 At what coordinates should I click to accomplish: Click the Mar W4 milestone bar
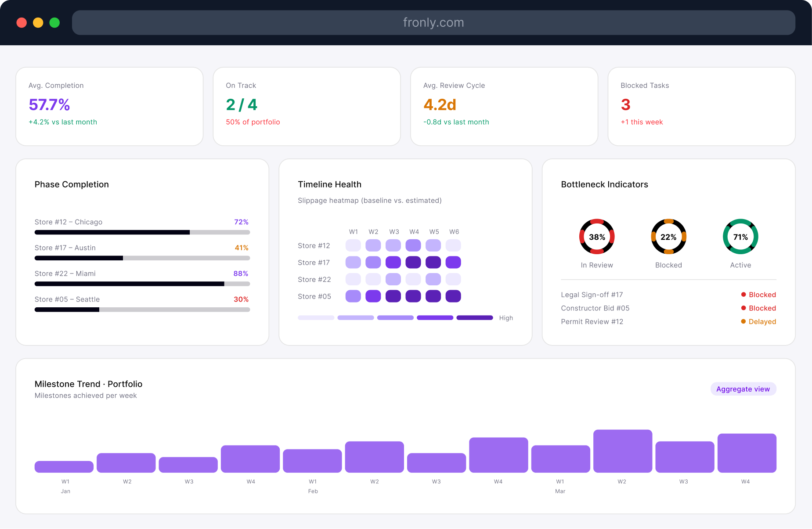[x=747, y=453]
